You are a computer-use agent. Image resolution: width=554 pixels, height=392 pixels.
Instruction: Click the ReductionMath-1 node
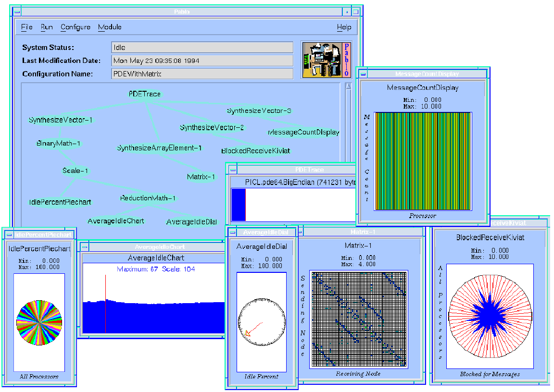pos(148,198)
